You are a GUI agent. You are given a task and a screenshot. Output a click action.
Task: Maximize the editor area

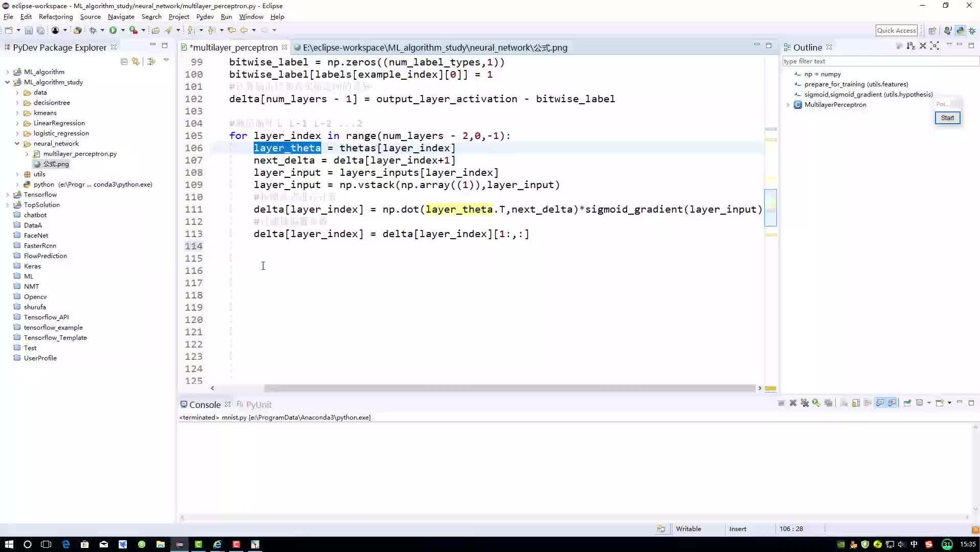click(x=768, y=45)
